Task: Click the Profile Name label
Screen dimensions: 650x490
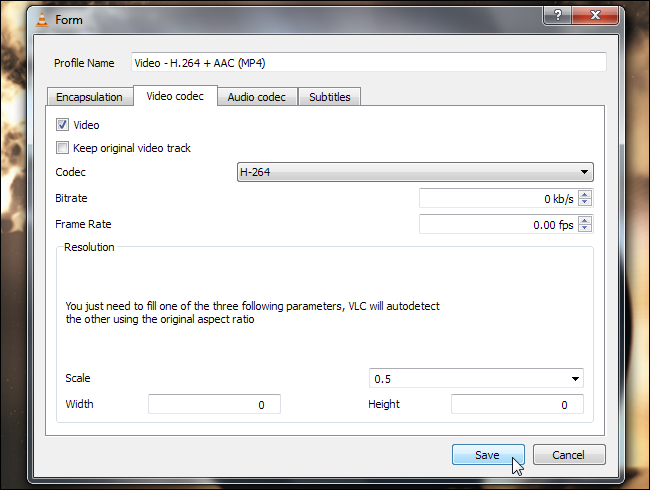Action: pos(84,63)
